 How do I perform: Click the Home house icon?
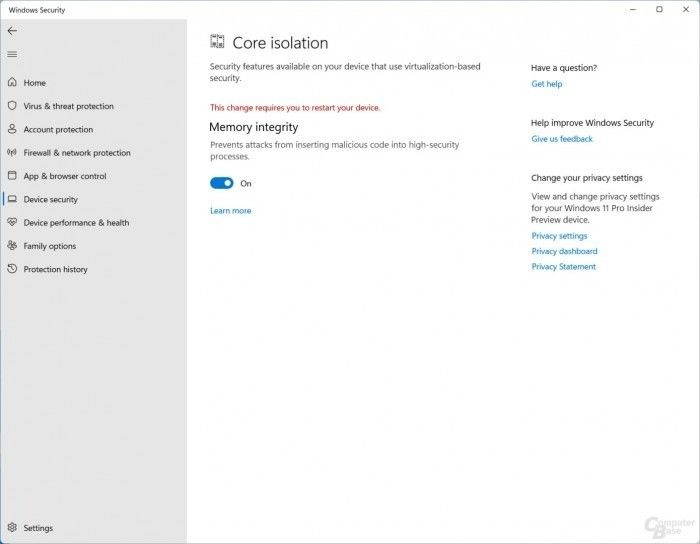click(x=12, y=82)
